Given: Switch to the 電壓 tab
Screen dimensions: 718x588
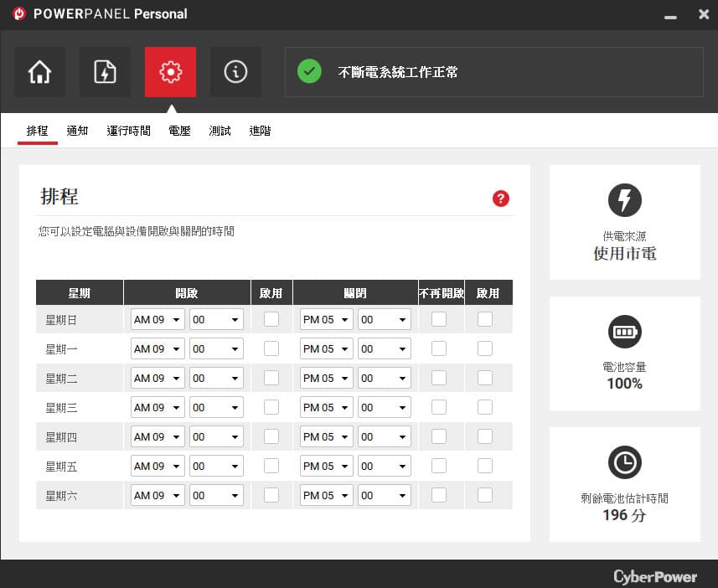Looking at the screenshot, I should coord(179,131).
